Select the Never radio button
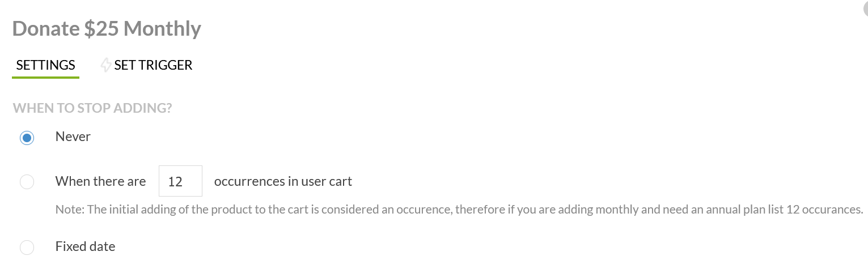The height and width of the screenshot is (260, 868). (27, 138)
